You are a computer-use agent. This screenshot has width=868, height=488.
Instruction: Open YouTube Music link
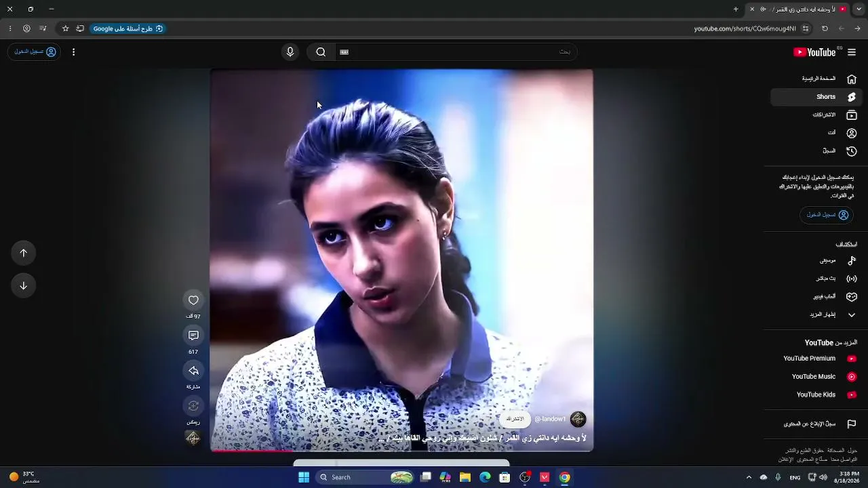tap(816, 377)
